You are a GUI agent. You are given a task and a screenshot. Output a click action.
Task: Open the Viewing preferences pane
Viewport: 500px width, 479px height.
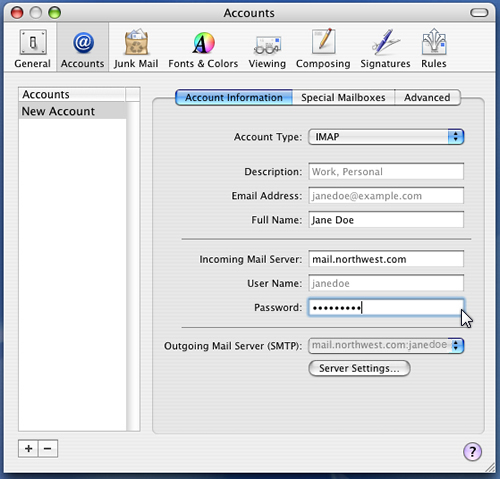tap(267, 48)
